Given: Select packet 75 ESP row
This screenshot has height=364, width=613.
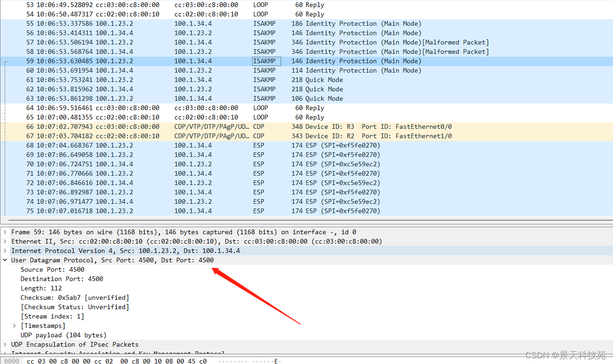Looking at the screenshot, I should pyautogui.click(x=306, y=211).
